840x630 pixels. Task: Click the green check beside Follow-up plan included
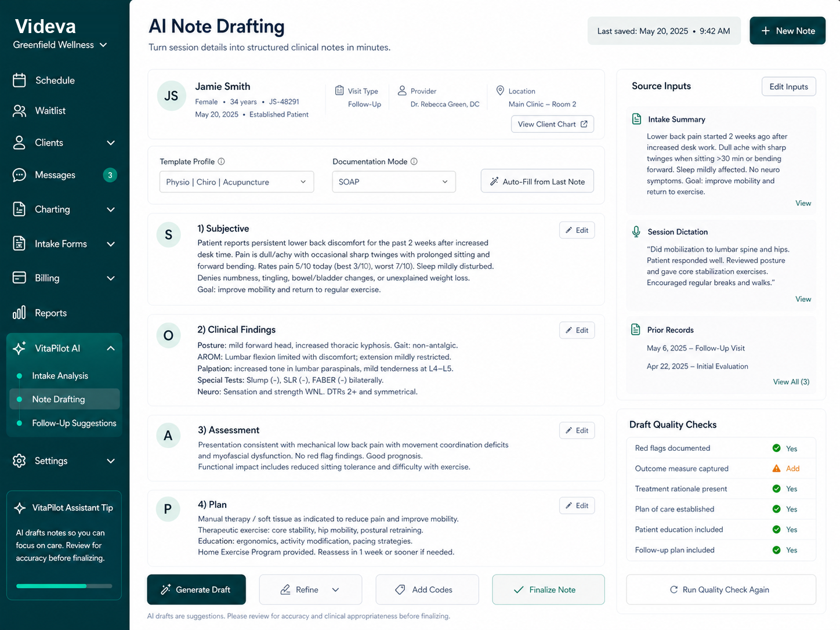tap(778, 550)
